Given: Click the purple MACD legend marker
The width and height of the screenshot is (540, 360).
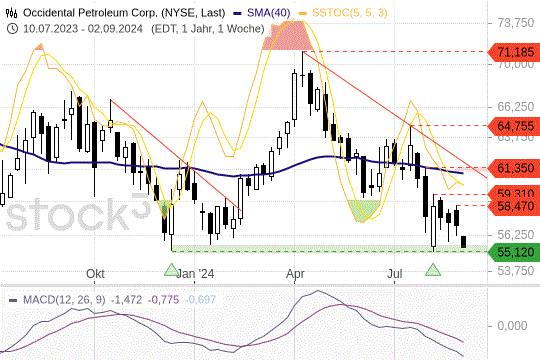Looking at the screenshot, I should click(13, 300).
